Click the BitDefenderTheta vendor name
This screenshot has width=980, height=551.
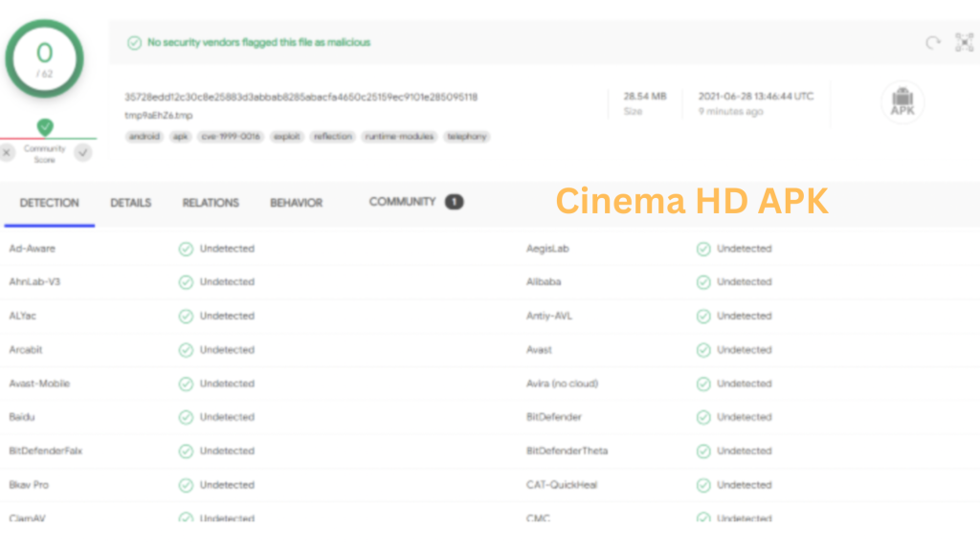pos(567,451)
